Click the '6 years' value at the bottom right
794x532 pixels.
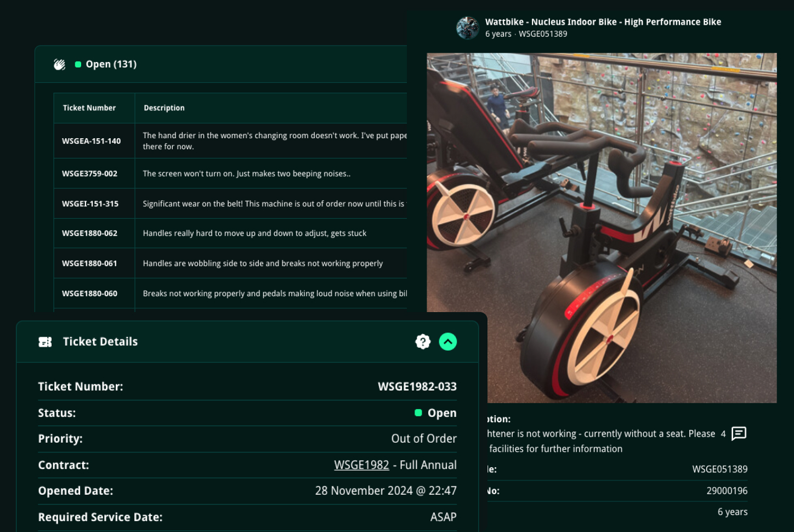[x=733, y=512]
